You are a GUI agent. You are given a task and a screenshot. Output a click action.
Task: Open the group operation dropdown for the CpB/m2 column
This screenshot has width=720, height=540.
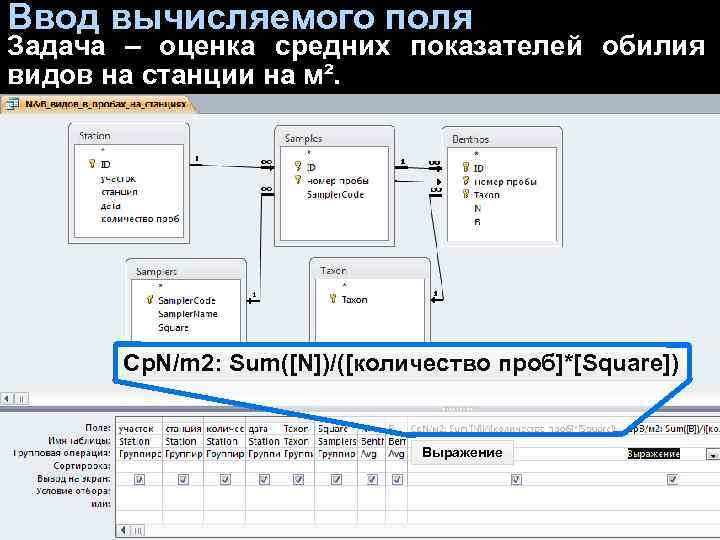(712, 454)
